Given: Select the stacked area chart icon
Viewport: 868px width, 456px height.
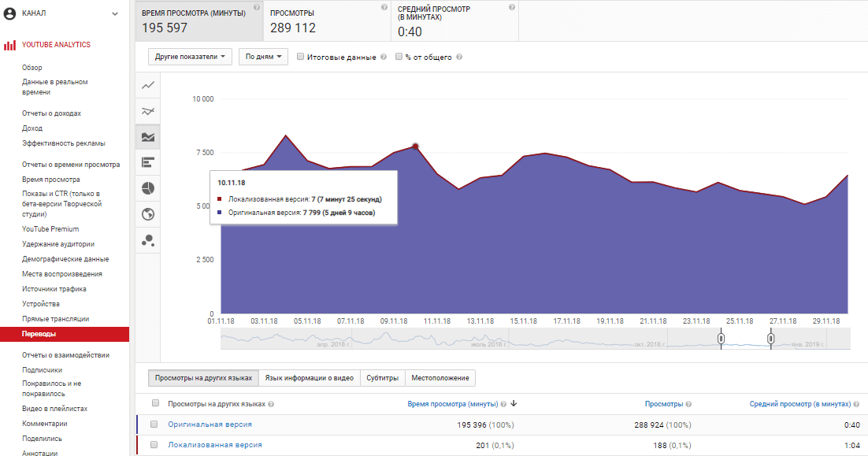Looking at the screenshot, I should point(148,137).
